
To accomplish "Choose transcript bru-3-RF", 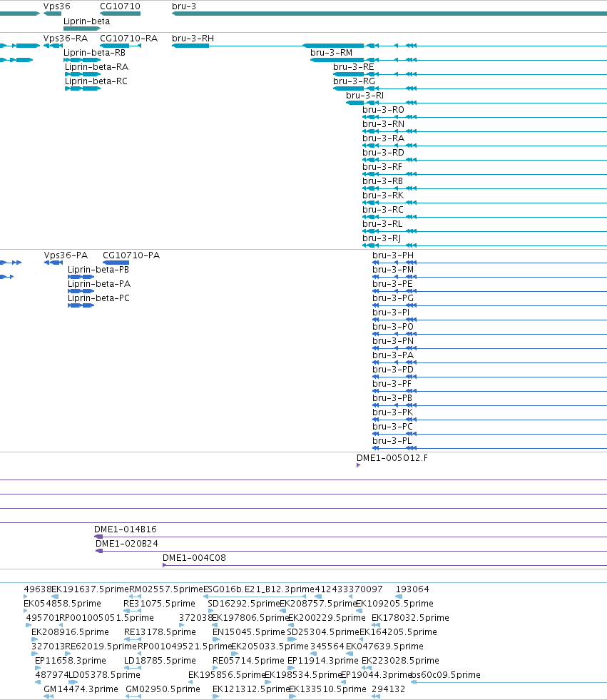I will pos(382,167).
